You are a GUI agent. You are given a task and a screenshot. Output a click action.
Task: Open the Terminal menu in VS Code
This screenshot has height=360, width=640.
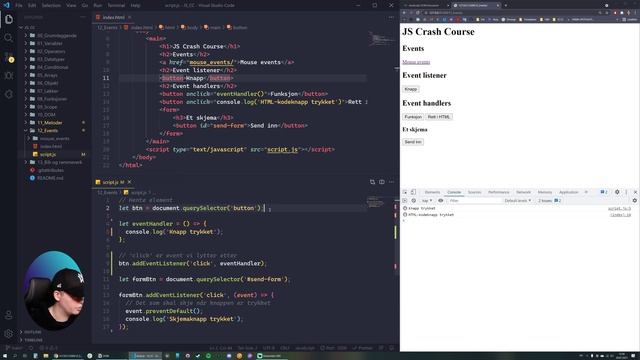pyautogui.click(x=116, y=5)
